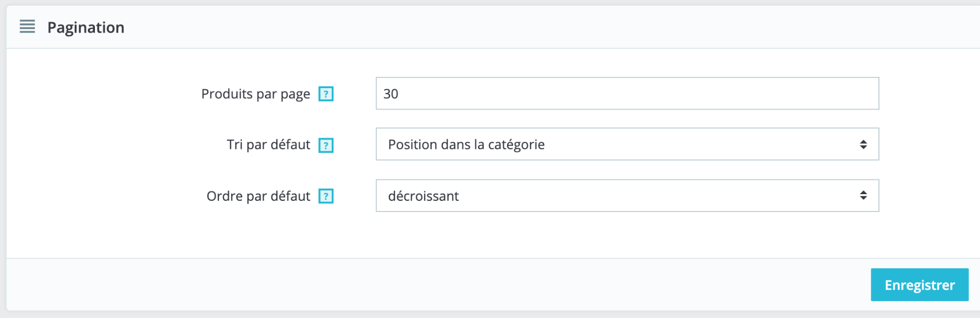Image resolution: width=980 pixels, height=318 pixels.
Task: Click the Tri par défaut label
Action: coord(268,145)
